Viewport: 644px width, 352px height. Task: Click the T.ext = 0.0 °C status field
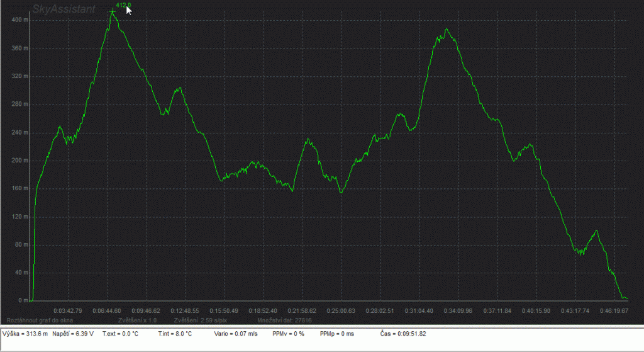[x=119, y=332]
